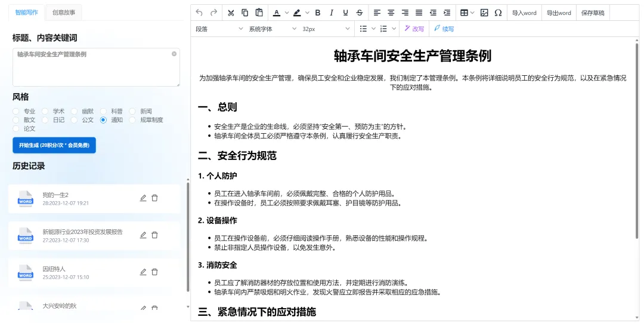This screenshot has width=644, height=323.
Task: Open the 段落 paragraph format dropdown
Action: [219, 29]
